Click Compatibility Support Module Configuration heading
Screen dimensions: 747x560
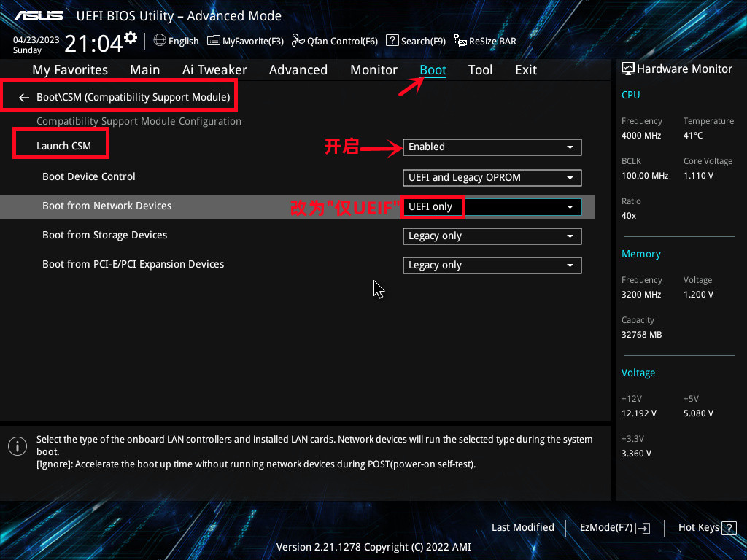coord(139,122)
